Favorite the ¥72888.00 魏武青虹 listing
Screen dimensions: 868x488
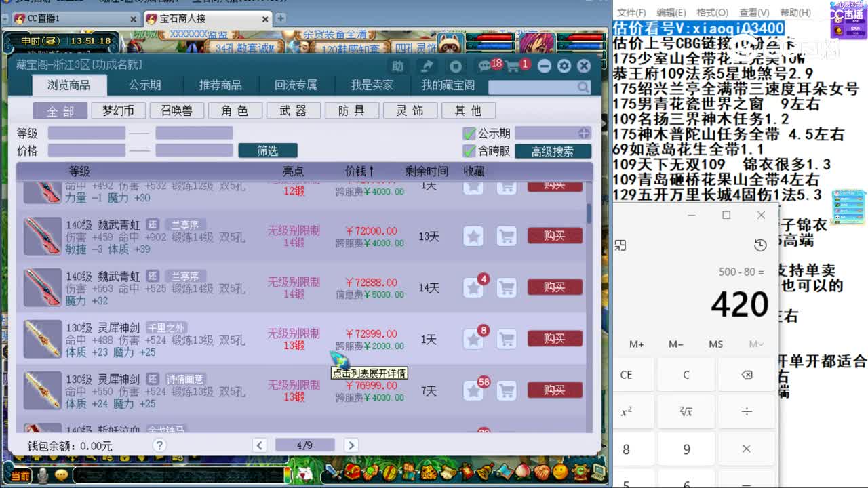coord(473,287)
